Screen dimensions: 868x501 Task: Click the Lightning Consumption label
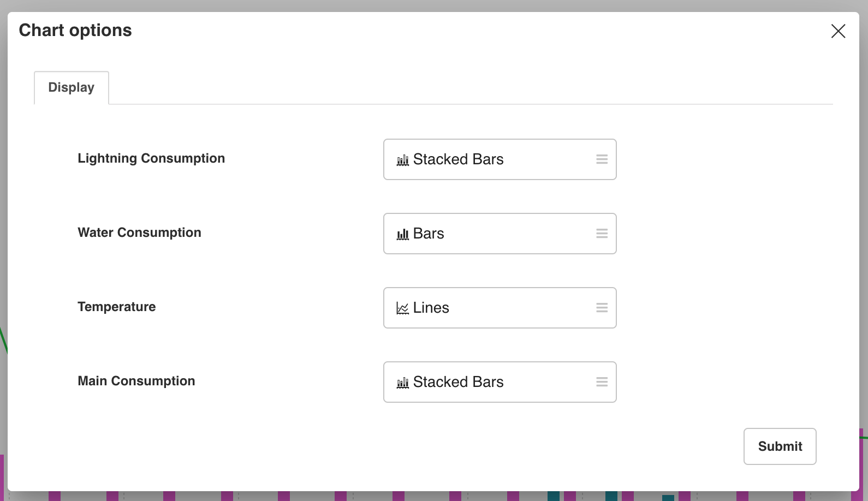click(x=151, y=158)
